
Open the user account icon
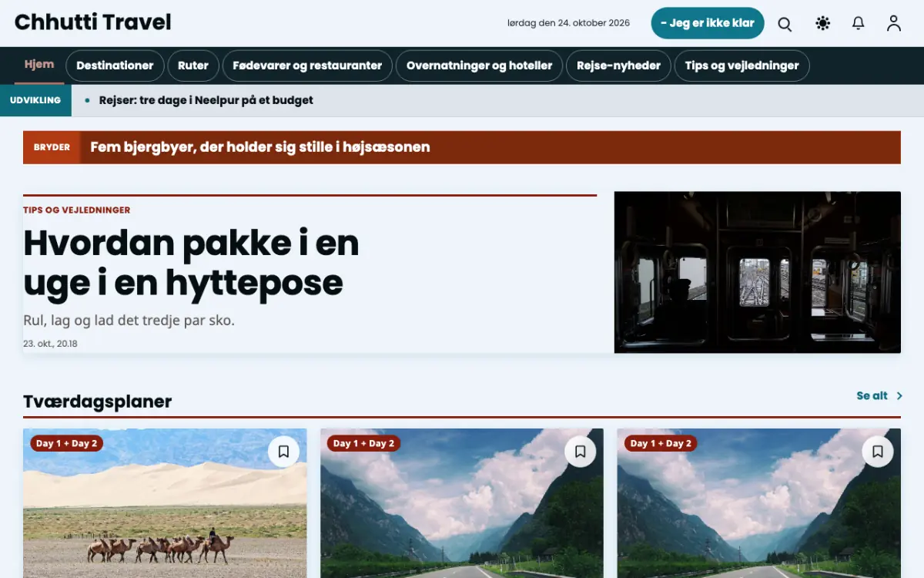click(894, 24)
